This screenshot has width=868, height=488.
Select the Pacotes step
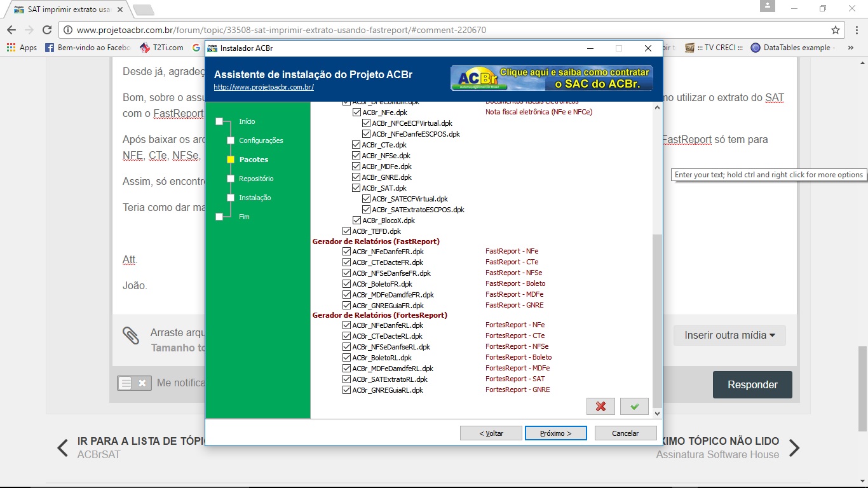click(254, 159)
